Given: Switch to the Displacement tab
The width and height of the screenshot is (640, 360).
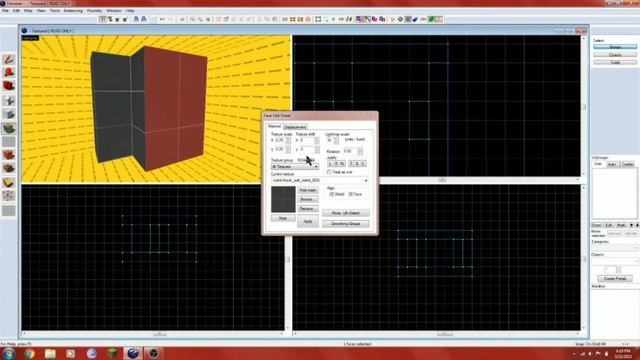Looking at the screenshot, I should (295, 127).
